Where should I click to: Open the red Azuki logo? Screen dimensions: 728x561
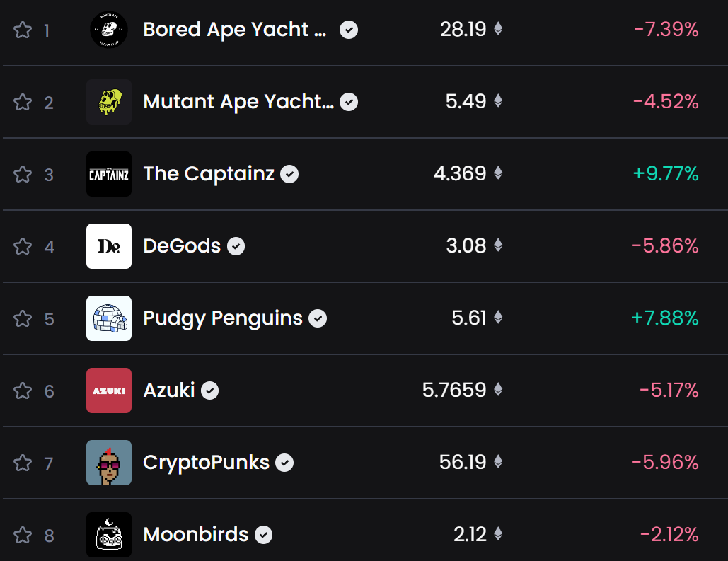(x=109, y=391)
